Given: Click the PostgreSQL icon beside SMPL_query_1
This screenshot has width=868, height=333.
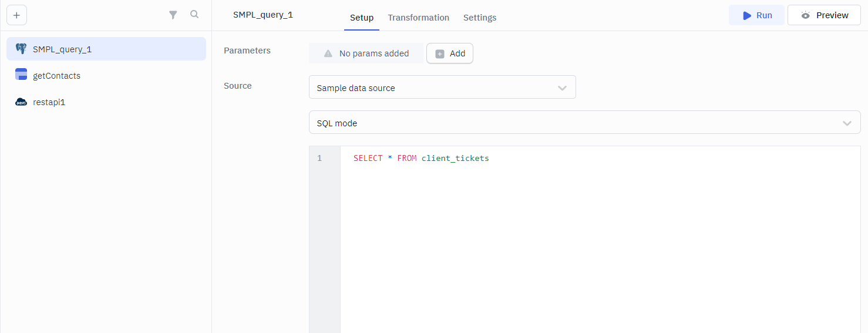Looking at the screenshot, I should coord(21,49).
